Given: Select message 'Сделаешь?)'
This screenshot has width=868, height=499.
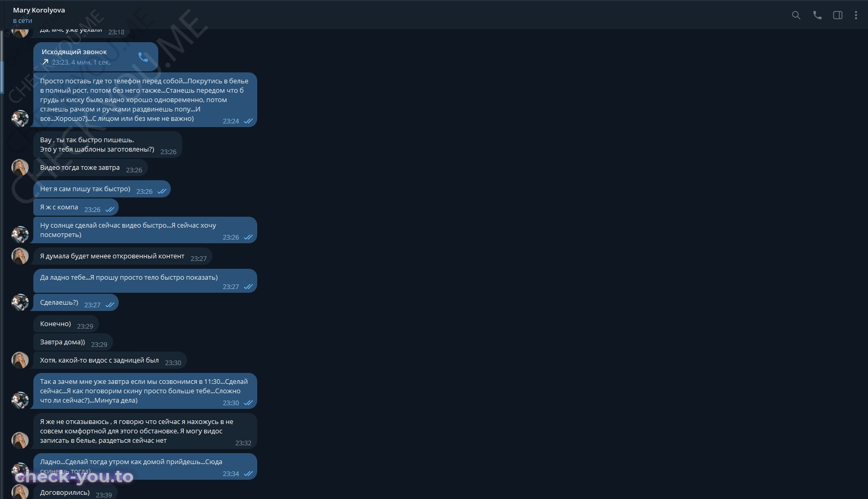Looking at the screenshot, I should pyautogui.click(x=76, y=303).
